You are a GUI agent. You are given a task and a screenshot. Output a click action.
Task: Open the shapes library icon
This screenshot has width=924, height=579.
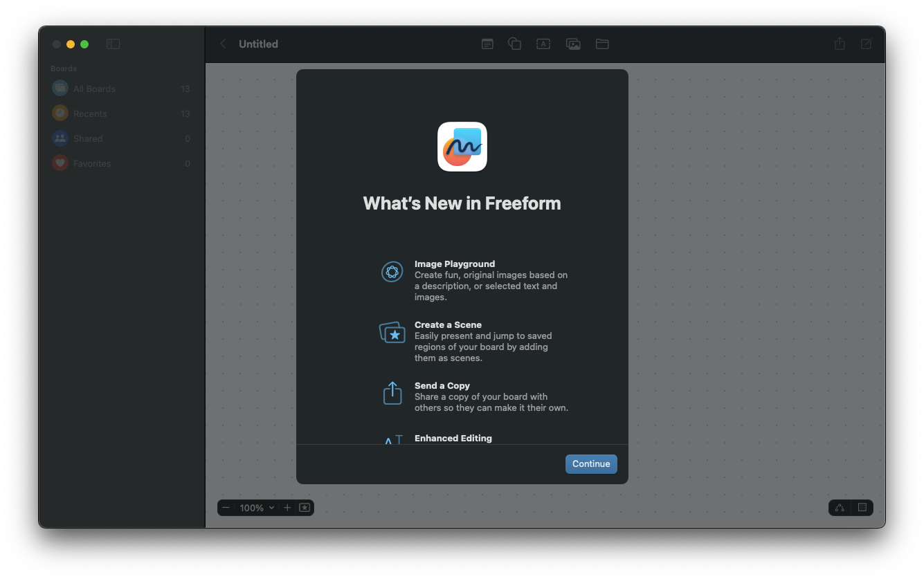(514, 44)
